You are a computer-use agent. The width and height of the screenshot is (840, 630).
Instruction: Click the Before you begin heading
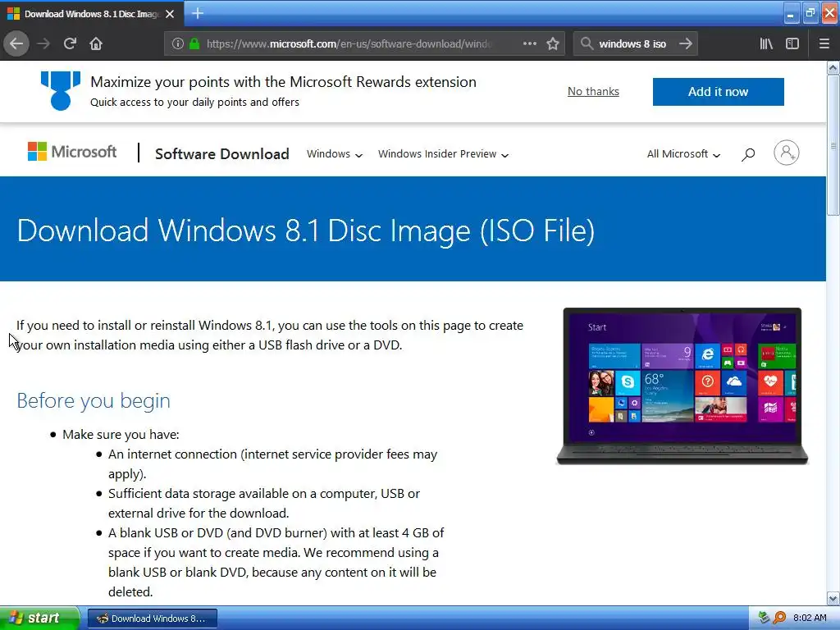[94, 400]
